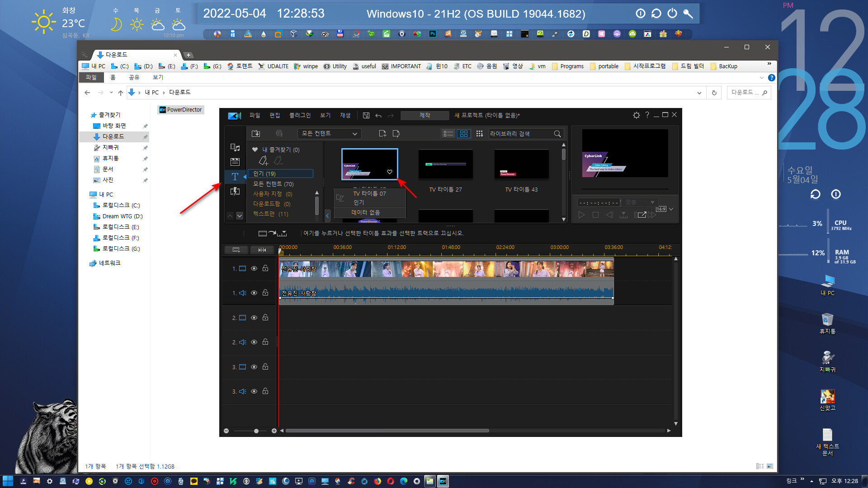The image size is (868, 488).
Task: Toggle visibility of audio track 1
Action: click(254, 293)
